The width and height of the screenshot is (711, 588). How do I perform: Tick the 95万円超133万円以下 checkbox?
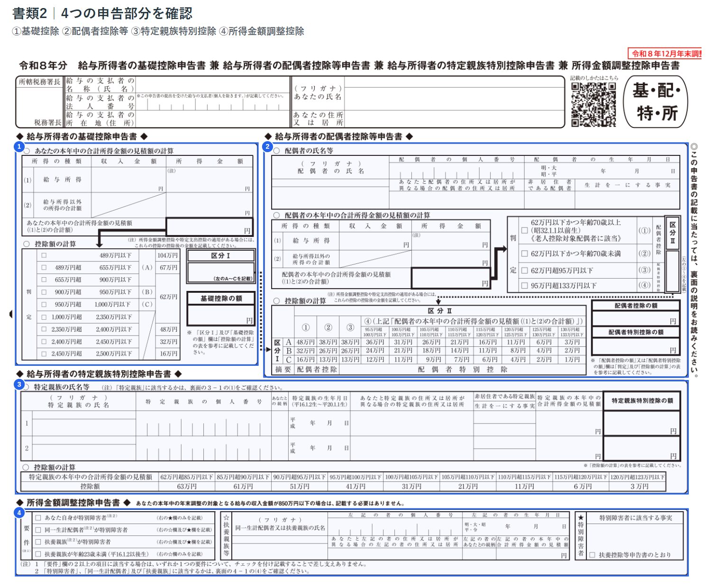[x=525, y=285]
